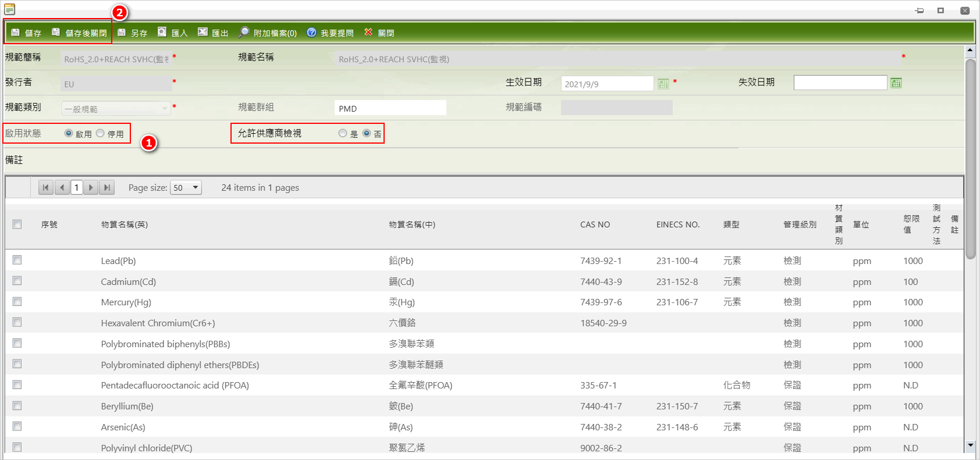Open calendar picker for 生效日期
The width and height of the screenshot is (980, 460).
pos(663,84)
